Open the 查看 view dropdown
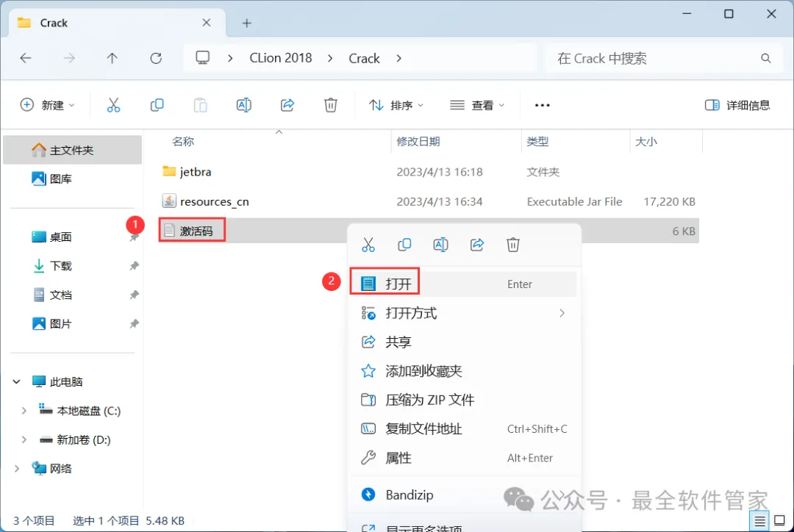794x532 pixels. click(478, 105)
